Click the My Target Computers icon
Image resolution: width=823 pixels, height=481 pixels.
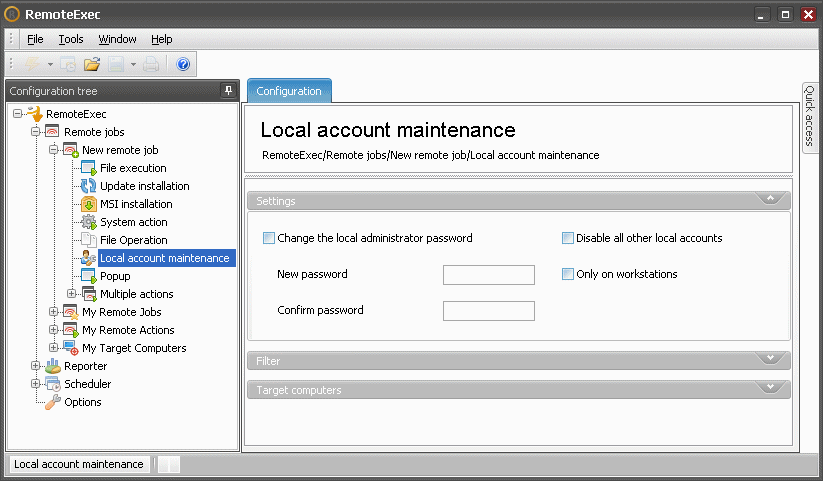(70, 348)
